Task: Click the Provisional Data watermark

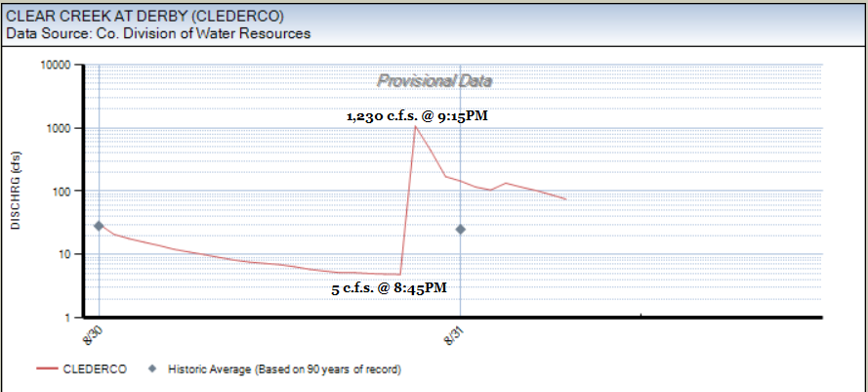Action: pyautogui.click(x=434, y=80)
